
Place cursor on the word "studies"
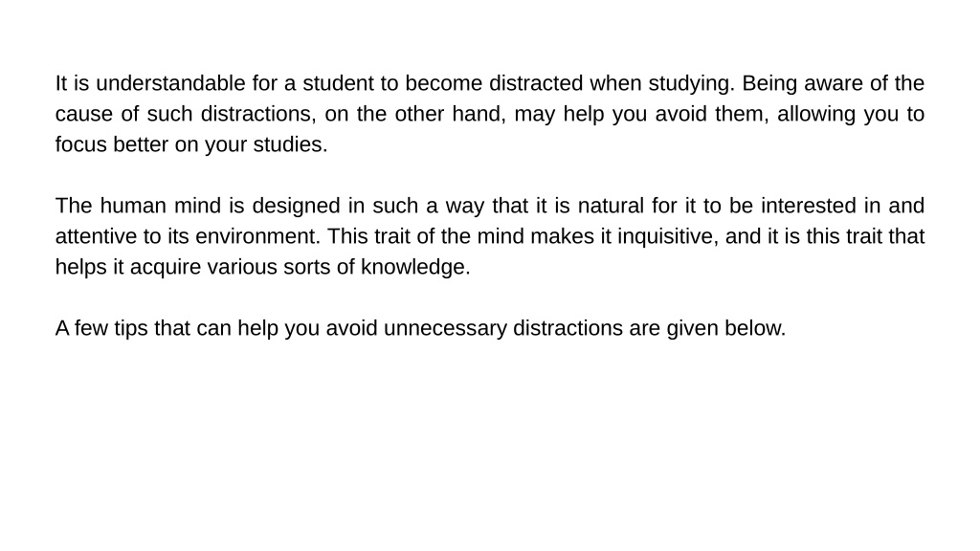pos(290,144)
